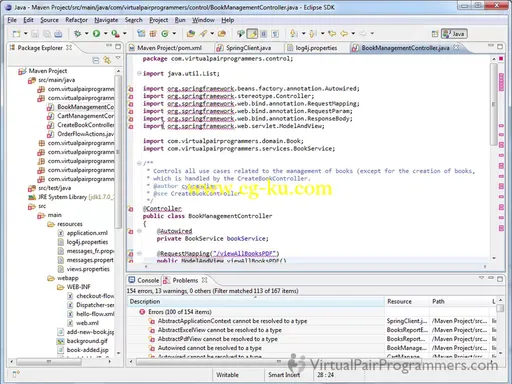Screen dimensions: 512x384
Task: Click the Open Perspective icon
Action: [435, 34]
